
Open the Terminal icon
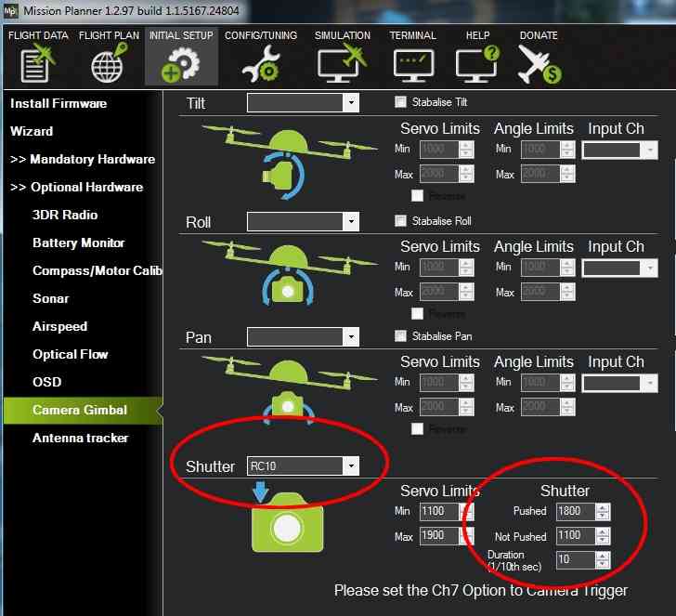coord(413,63)
